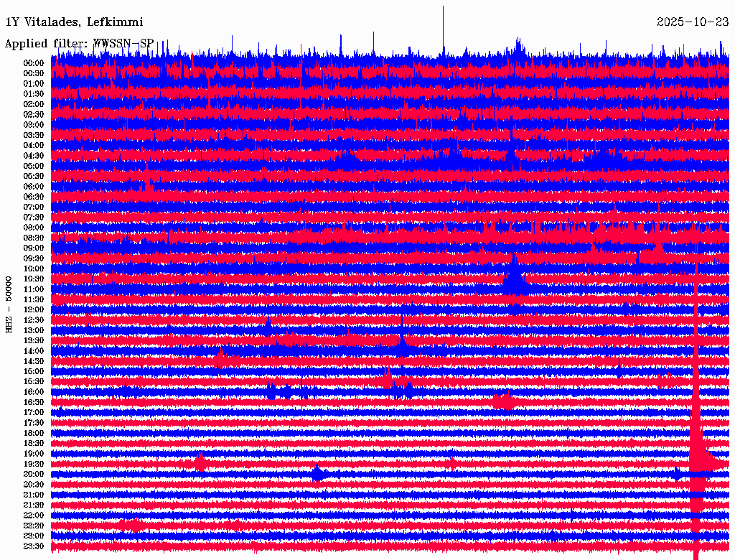The width and height of the screenshot is (735, 560).
Task: Select the 00:00 time label
Action: 34,63
